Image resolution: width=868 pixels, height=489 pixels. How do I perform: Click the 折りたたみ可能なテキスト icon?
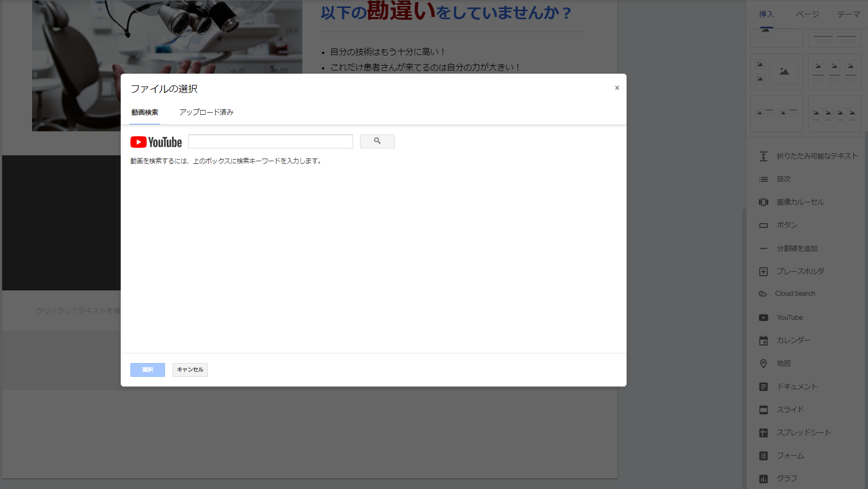763,156
